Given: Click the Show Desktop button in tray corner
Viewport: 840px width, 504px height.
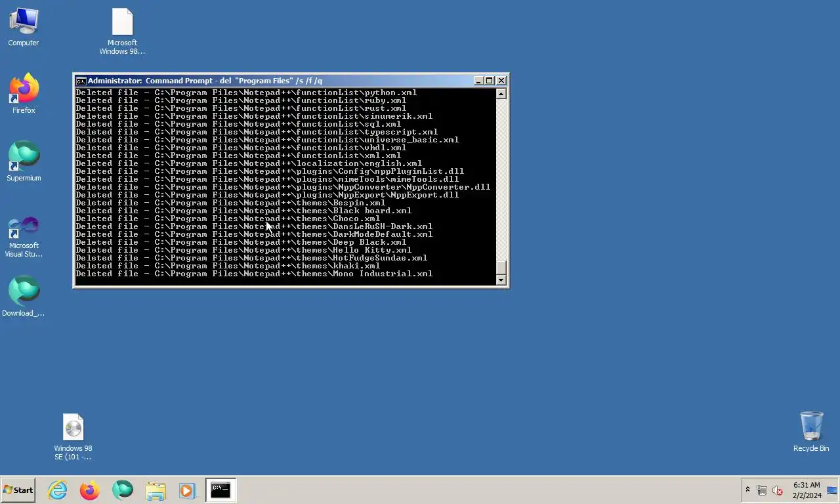Looking at the screenshot, I should click(x=832, y=490).
